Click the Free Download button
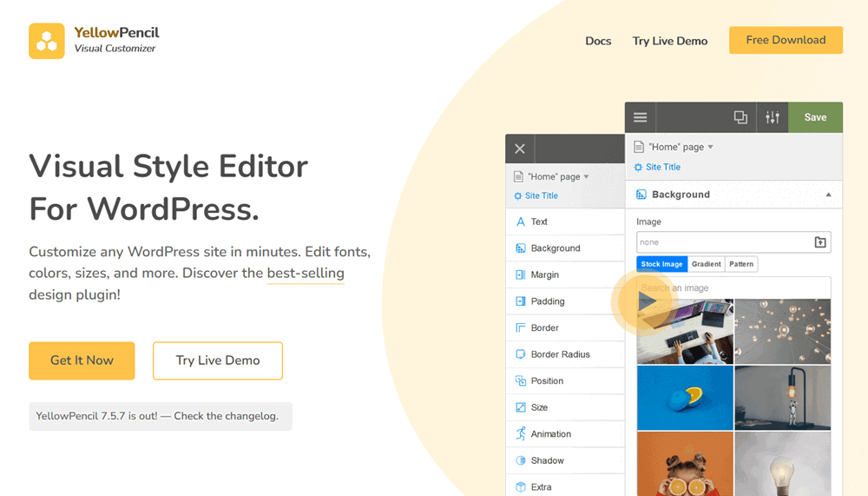 click(786, 40)
